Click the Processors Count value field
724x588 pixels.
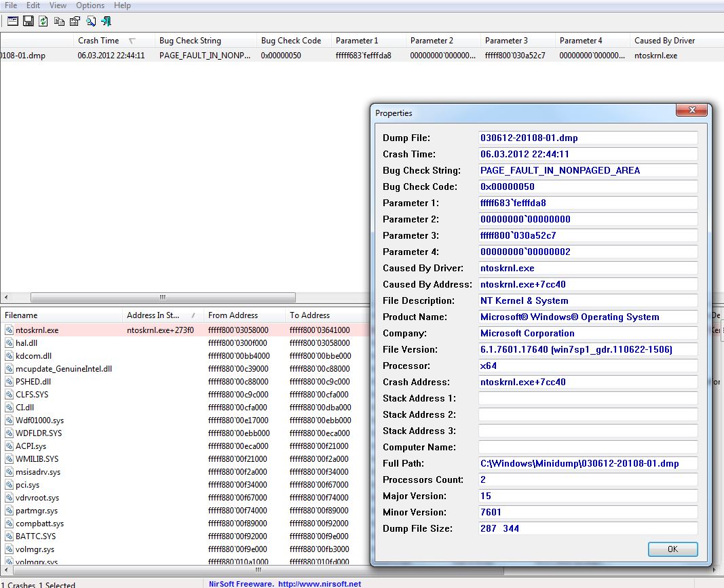(x=588, y=479)
